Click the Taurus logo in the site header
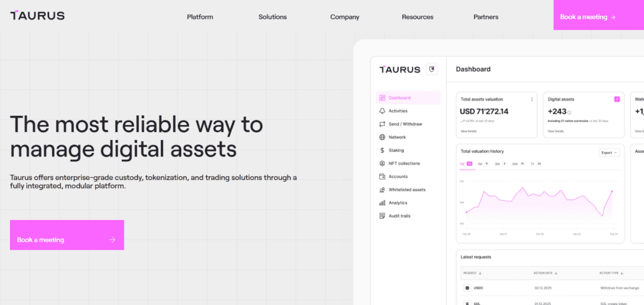The width and height of the screenshot is (644, 305). (37, 16)
